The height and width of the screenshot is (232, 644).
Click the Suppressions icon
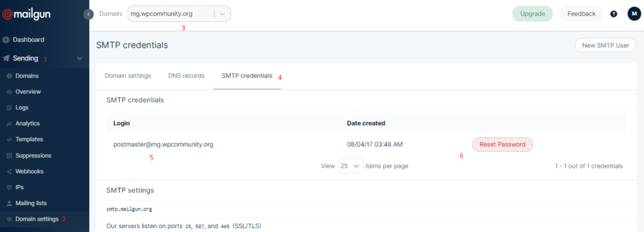(9, 156)
